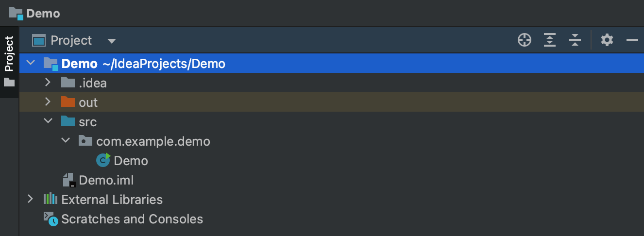Screen dimensions: 644x236
Task: Click the Collapse All icon
Action: (575, 40)
